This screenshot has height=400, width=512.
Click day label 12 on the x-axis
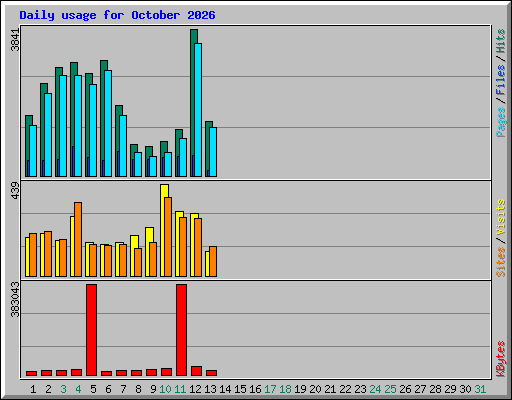coord(195,389)
